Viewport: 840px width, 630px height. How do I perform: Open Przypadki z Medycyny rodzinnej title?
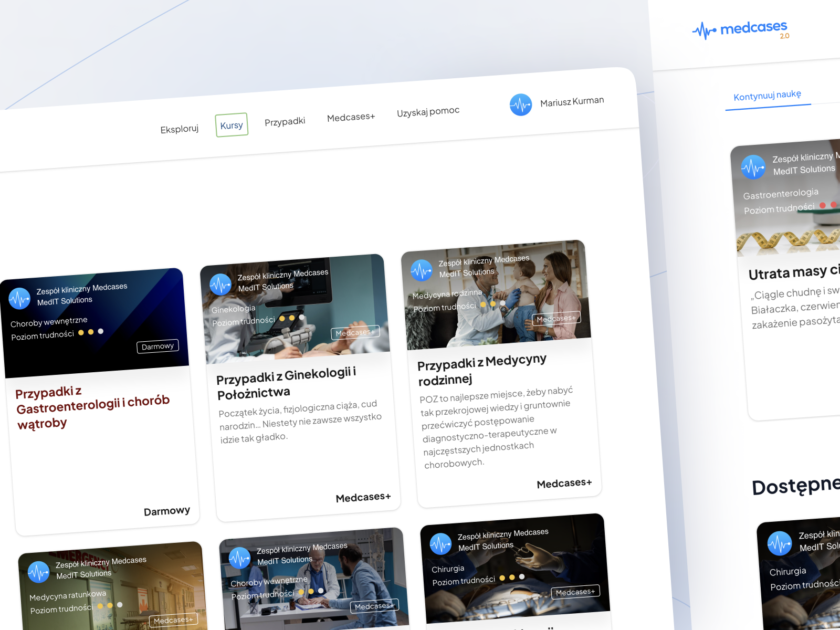(x=482, y=370)
